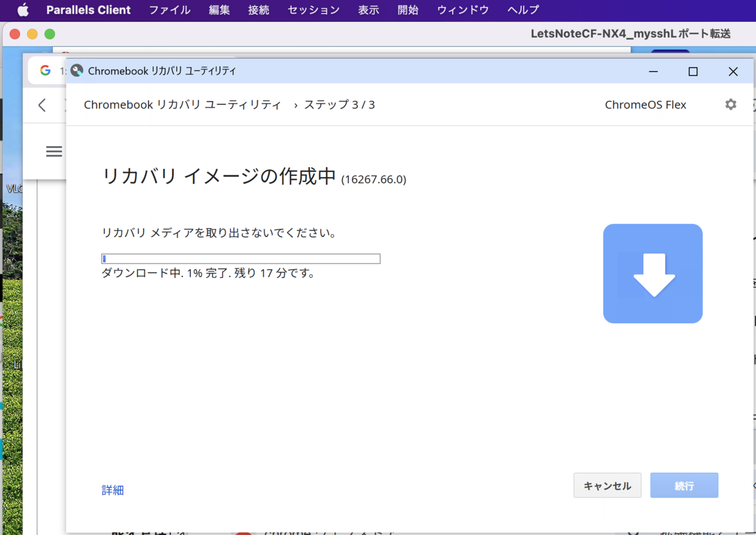Open the 編集 menu

219,10
